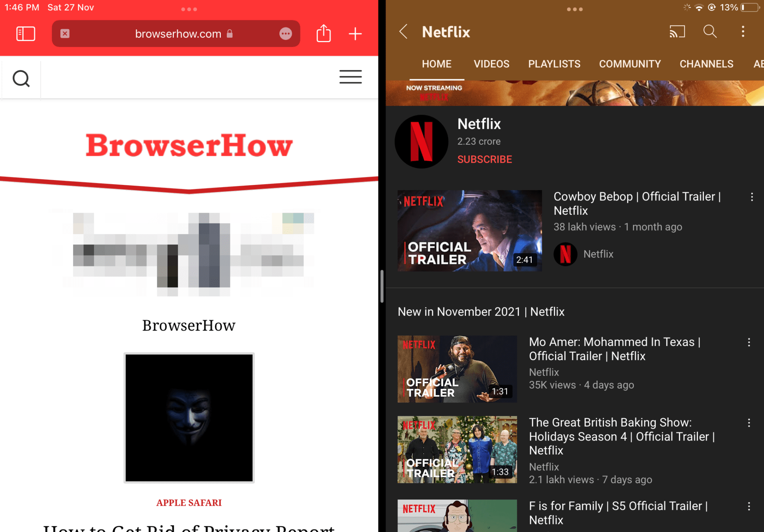Viewport: 764px width, 532px height.
Task: Tap the Safari share icon
Action: pos(324,33)
